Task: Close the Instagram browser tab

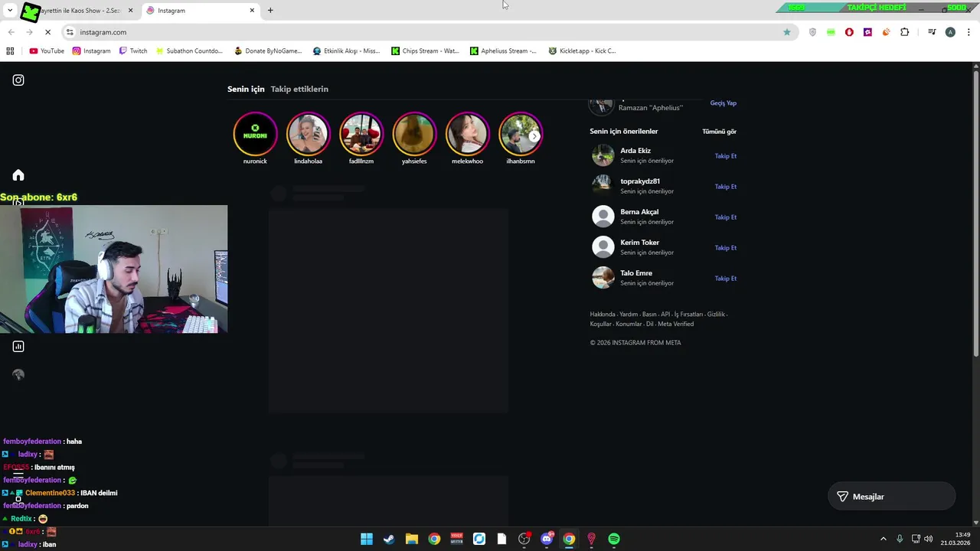Action: coord(252,10)
